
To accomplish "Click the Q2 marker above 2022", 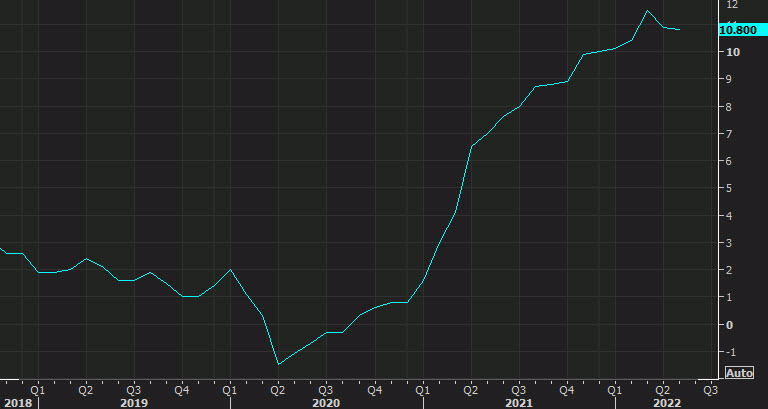I will [662, 390].
